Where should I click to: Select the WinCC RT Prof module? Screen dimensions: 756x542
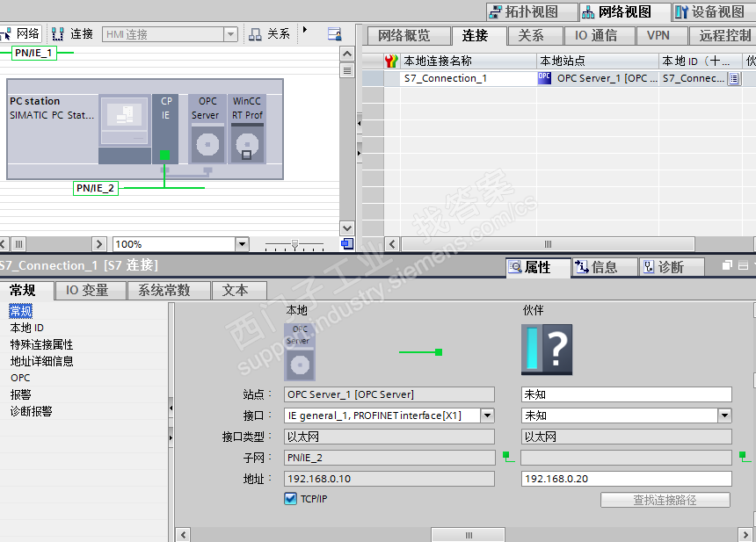pyautogui.click(x=247, y=128)
